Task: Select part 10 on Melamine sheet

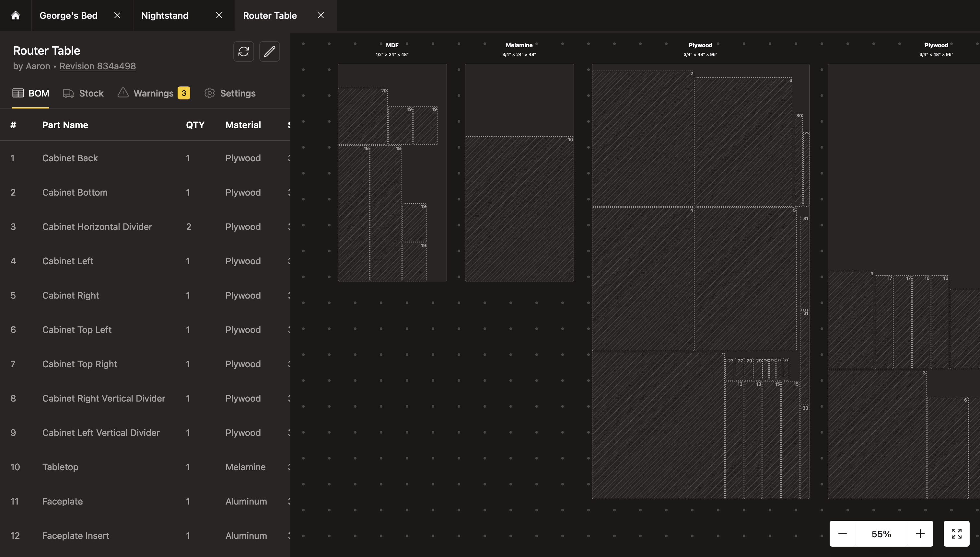Action: (519, 209)
